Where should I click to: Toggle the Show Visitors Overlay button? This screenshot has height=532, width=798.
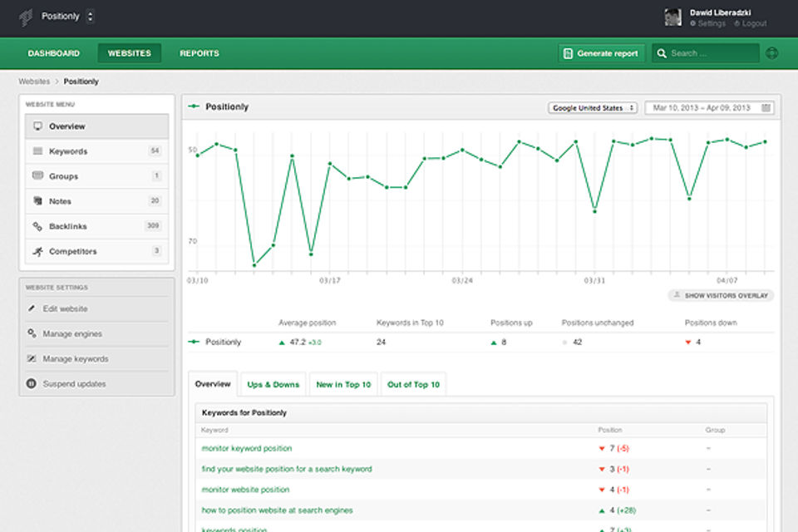tap(721, 295)
